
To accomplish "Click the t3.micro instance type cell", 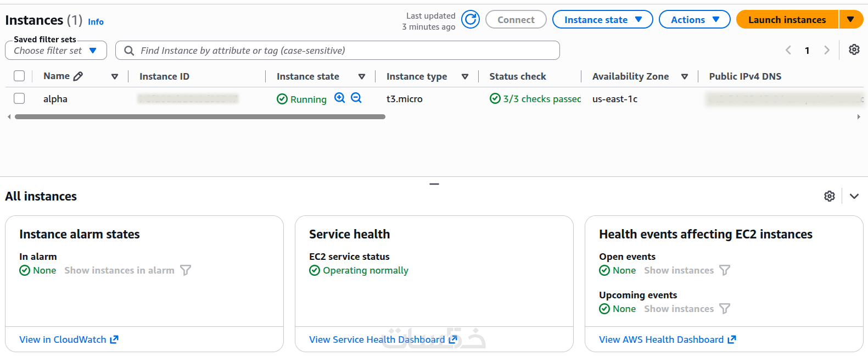I will click(405, 99).
